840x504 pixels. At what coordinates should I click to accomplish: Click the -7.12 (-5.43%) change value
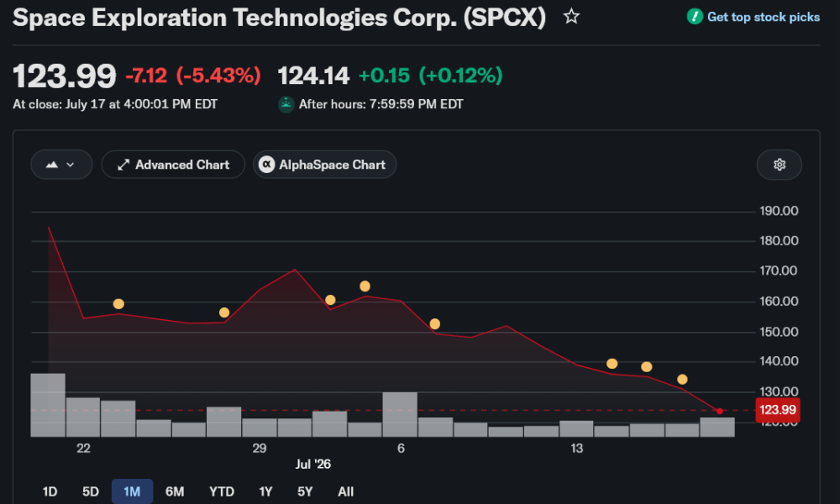193,76
